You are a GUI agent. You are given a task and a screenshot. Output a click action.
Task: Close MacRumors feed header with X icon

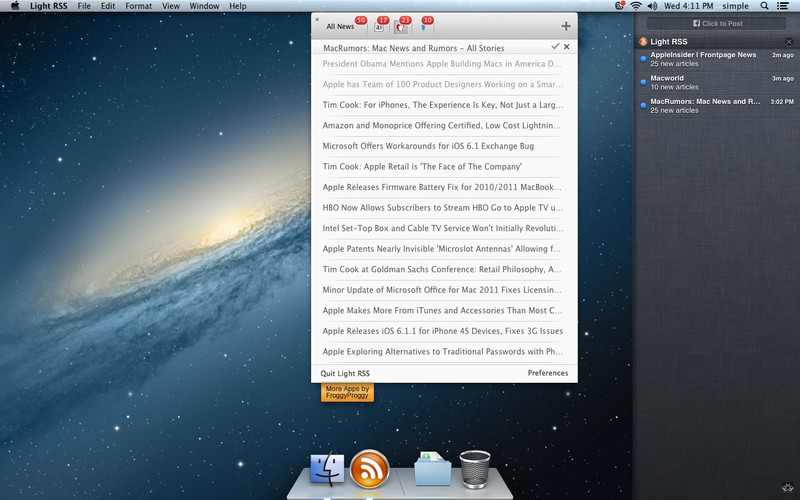(x=567, y=46)
